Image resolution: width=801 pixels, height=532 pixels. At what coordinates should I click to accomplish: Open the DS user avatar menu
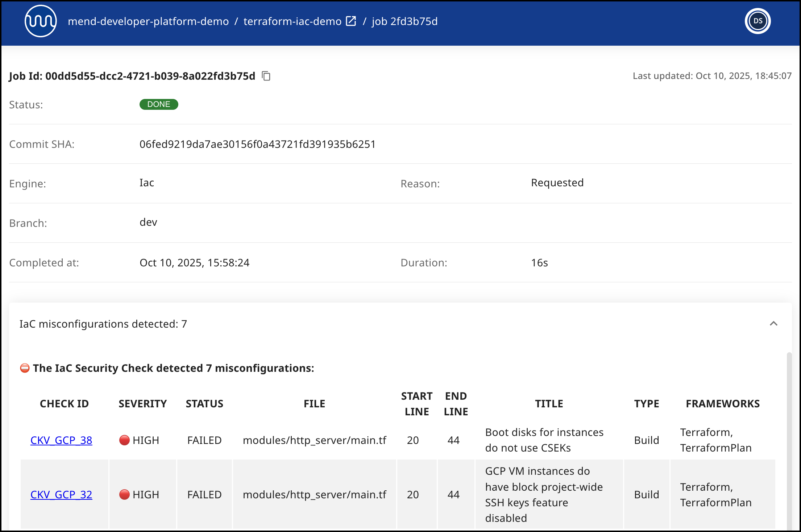point(758,21)
